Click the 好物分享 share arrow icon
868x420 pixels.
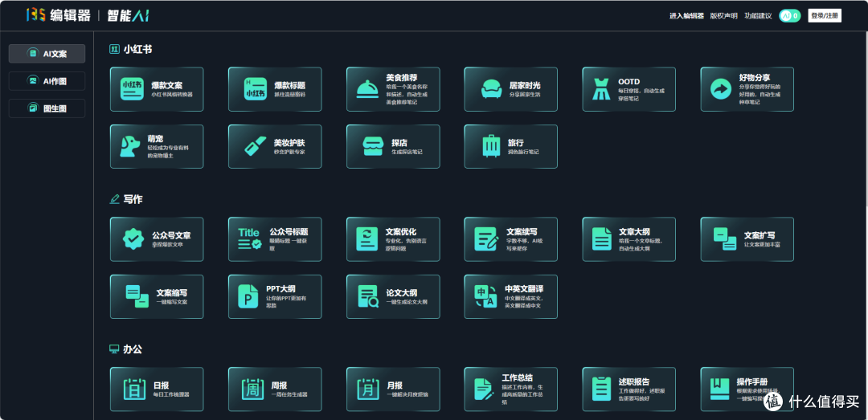(x=721, y=89)
